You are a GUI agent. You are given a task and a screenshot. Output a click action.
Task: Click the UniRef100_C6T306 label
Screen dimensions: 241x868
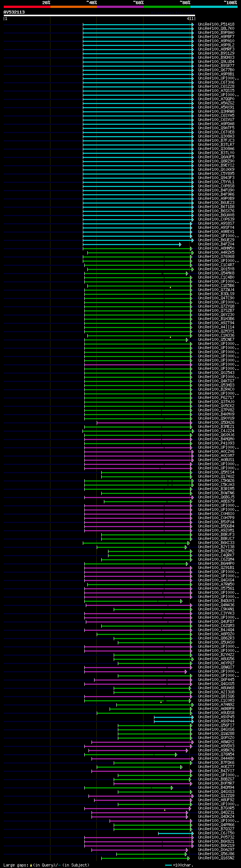tap(216, 83)
